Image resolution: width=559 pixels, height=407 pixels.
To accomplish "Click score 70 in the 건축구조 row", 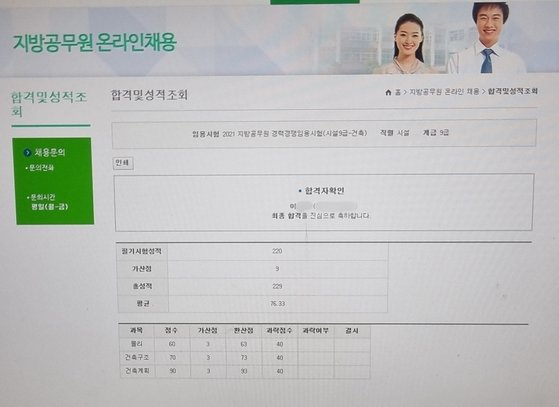I will click(x=173, y=357).
